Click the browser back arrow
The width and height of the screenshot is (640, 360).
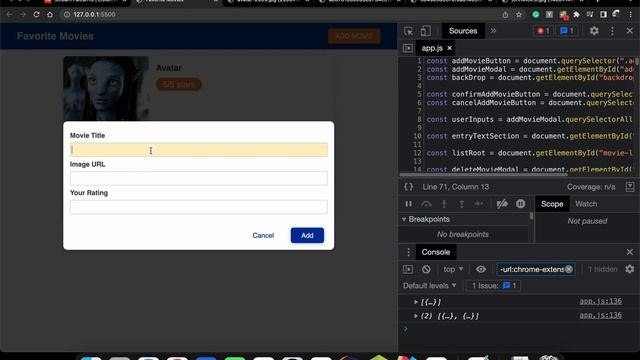(9, 15)
